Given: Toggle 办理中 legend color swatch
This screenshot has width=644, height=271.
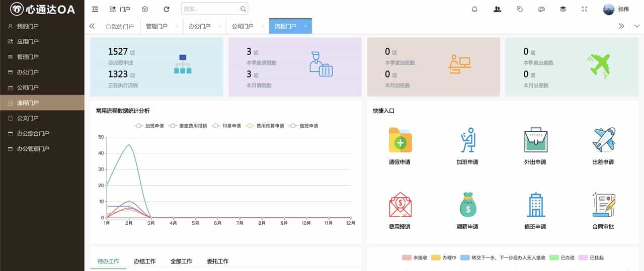Looking at the screenshot, I should click(436, 257).
